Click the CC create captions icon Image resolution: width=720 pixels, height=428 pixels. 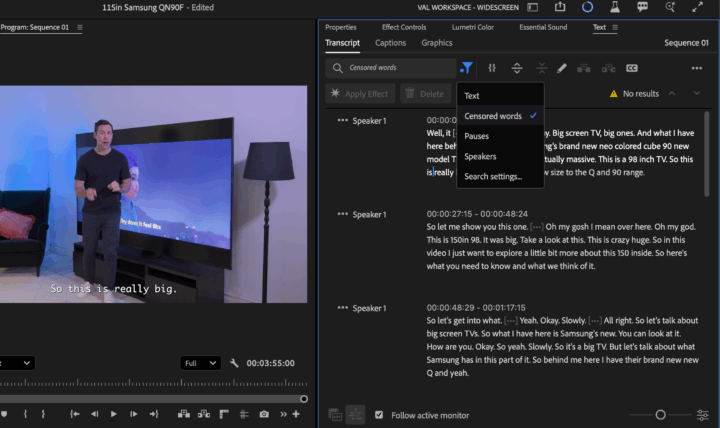click(632, 68)
